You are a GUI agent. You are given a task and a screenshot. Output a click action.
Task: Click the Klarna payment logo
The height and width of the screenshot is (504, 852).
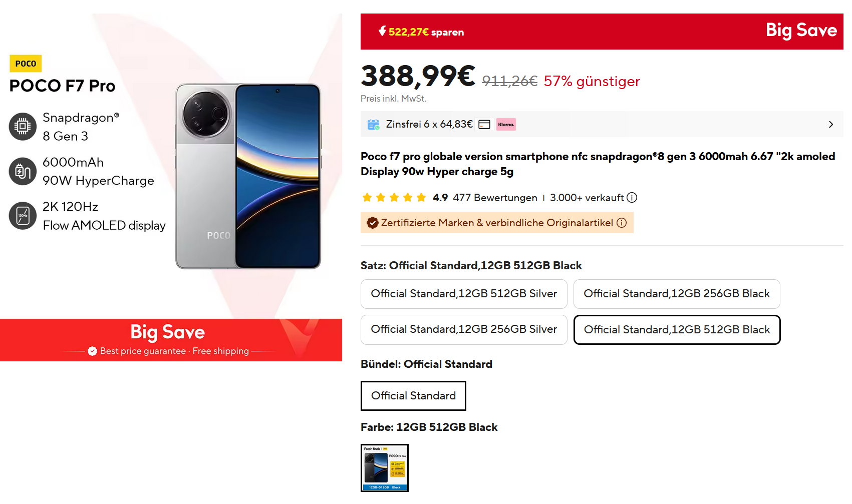click(506, 125)
